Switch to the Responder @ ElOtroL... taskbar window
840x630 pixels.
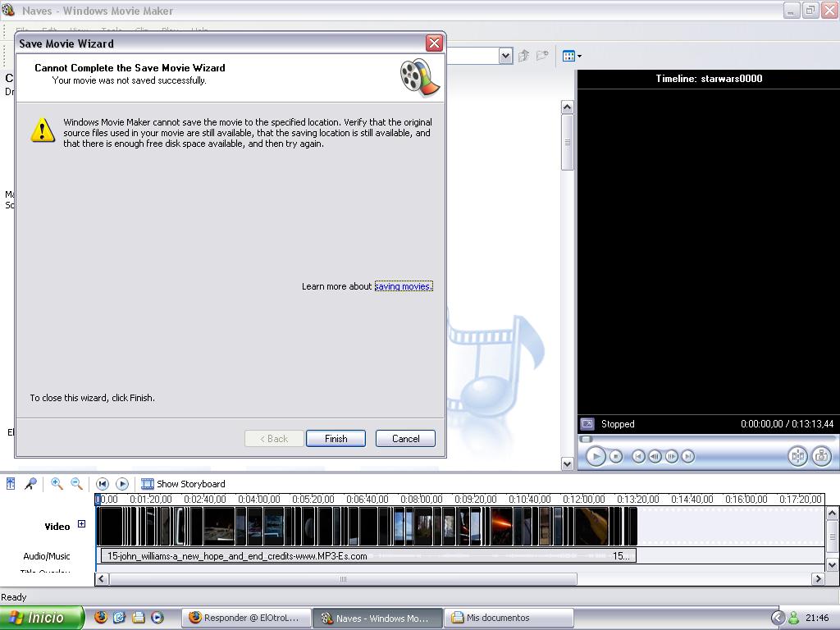[x=247, y=618]
